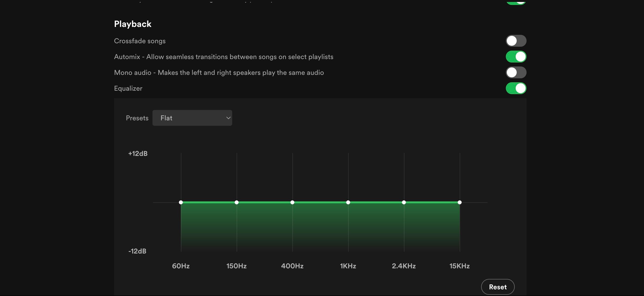
Task: Click the 2.4KHz equalizer band handle
Action: coord(404,202)
